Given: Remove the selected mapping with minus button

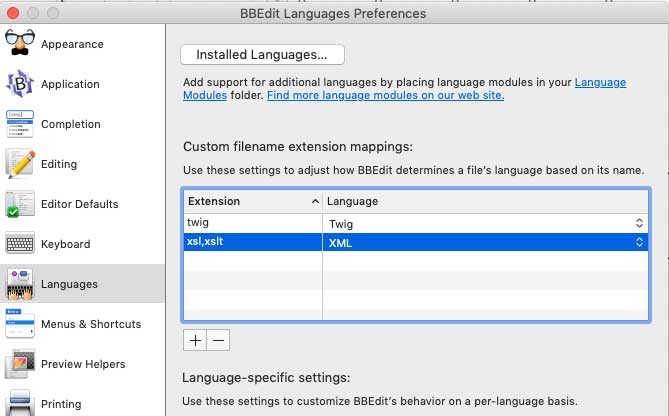Looking at the screenshot, I should point(218,340).
